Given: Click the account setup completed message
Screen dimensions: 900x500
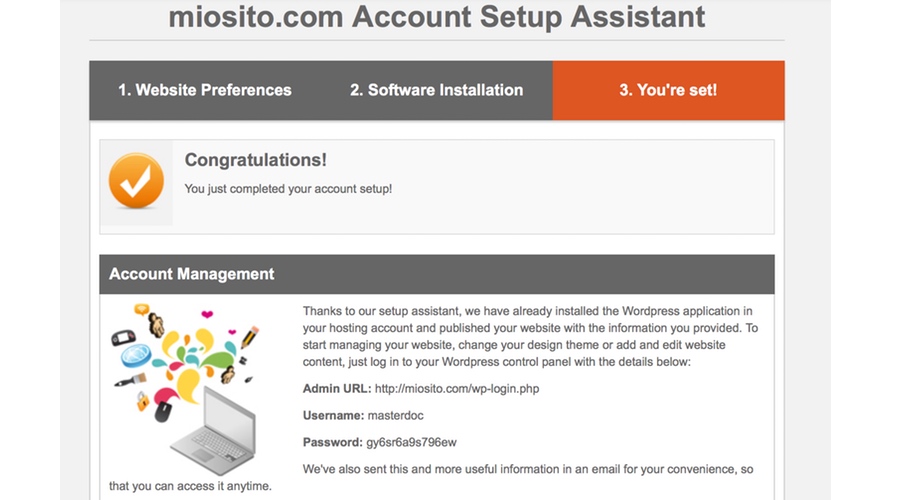Looking at the screenshot, I should point(288,189).
